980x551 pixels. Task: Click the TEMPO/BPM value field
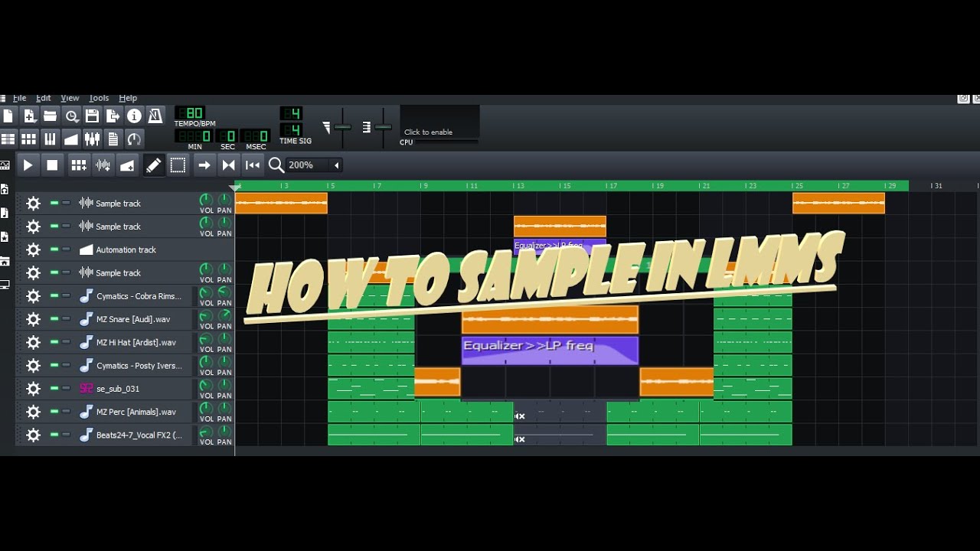[x=189, y=113]
